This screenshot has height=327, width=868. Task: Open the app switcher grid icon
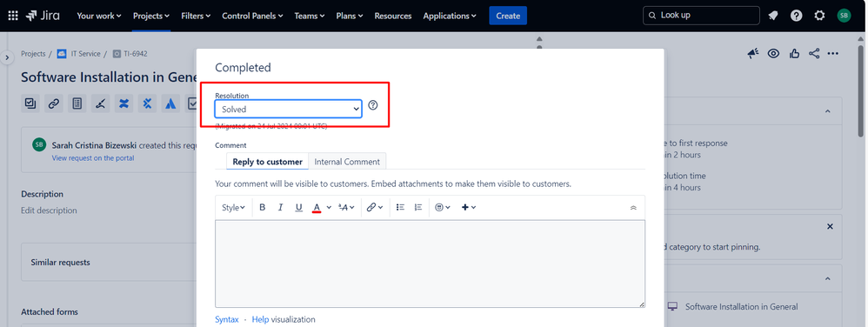coord(13,16)
